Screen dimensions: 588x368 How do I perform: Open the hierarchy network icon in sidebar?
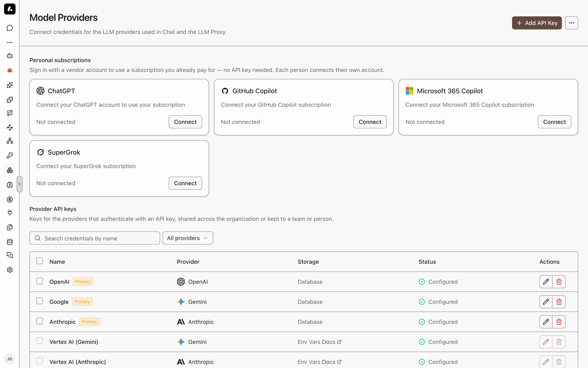10,141
